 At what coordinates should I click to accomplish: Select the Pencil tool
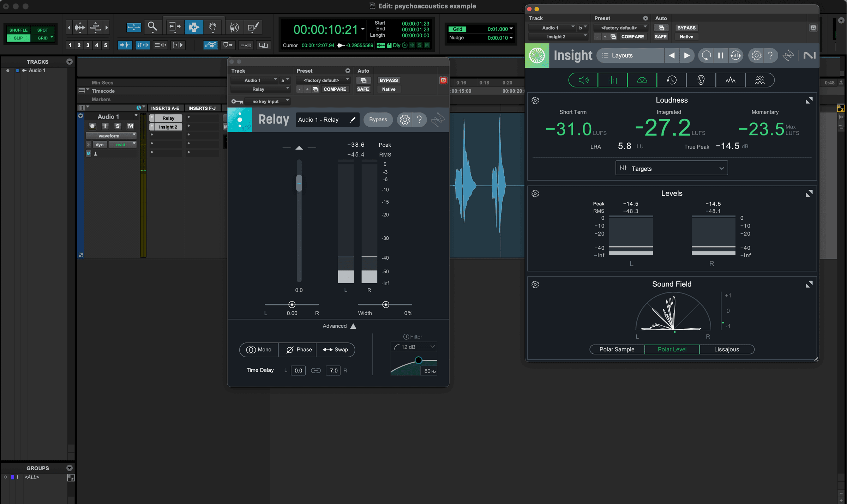pos(253,27)
